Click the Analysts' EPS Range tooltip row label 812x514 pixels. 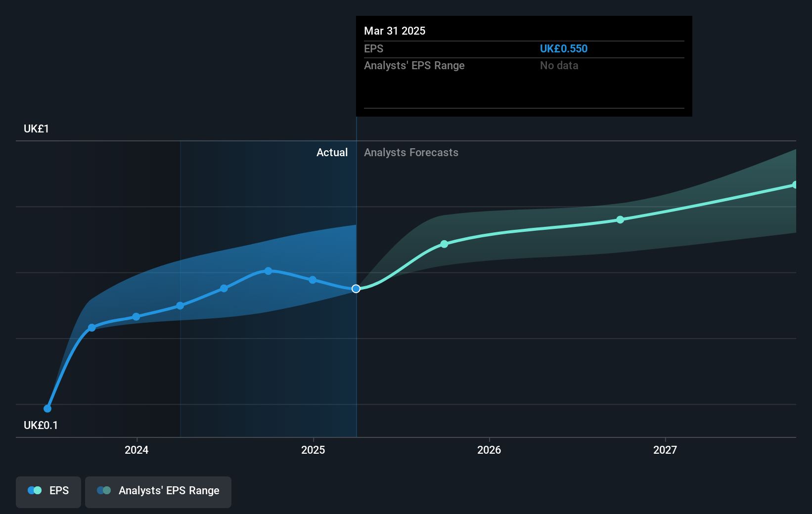tap(414, 66)
